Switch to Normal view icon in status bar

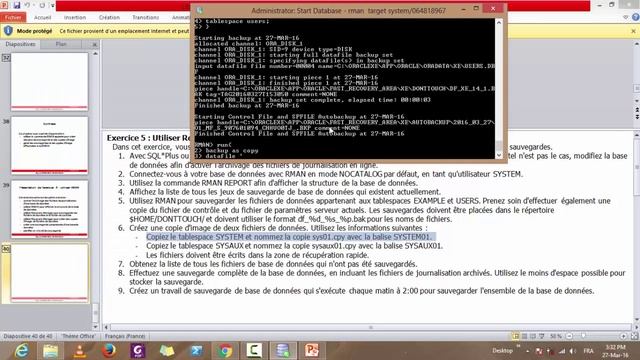516,336
